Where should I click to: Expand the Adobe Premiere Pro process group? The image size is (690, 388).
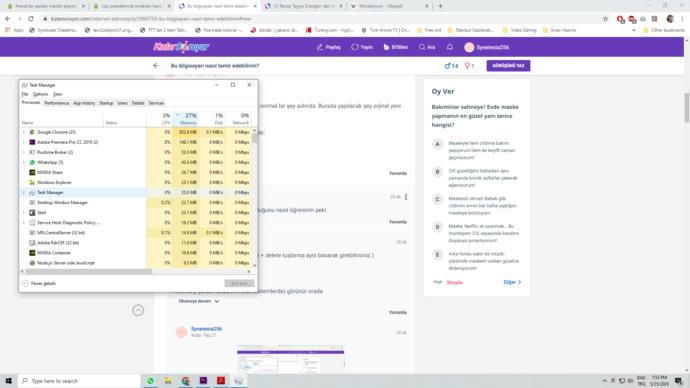point(23,142)
